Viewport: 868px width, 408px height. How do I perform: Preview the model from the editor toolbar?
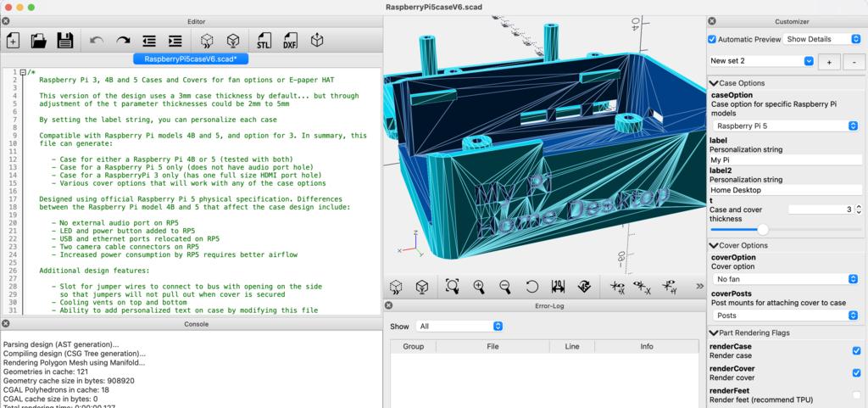[207, 41]
